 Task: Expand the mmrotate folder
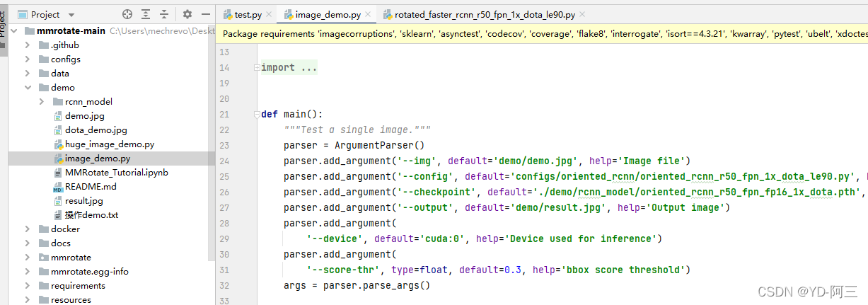point(28,258)
